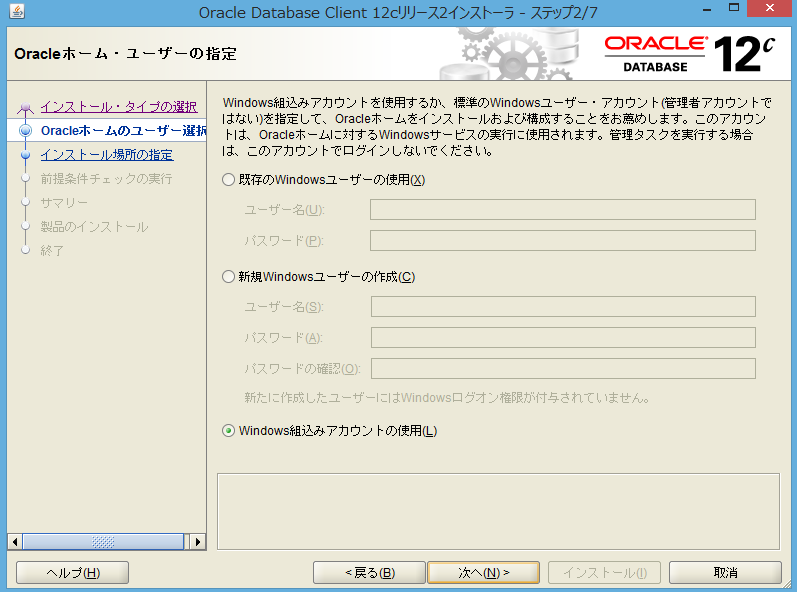797x592 pixels.
Task: Click the sidebar scrollbar right arrow
Action: (198, 542)
